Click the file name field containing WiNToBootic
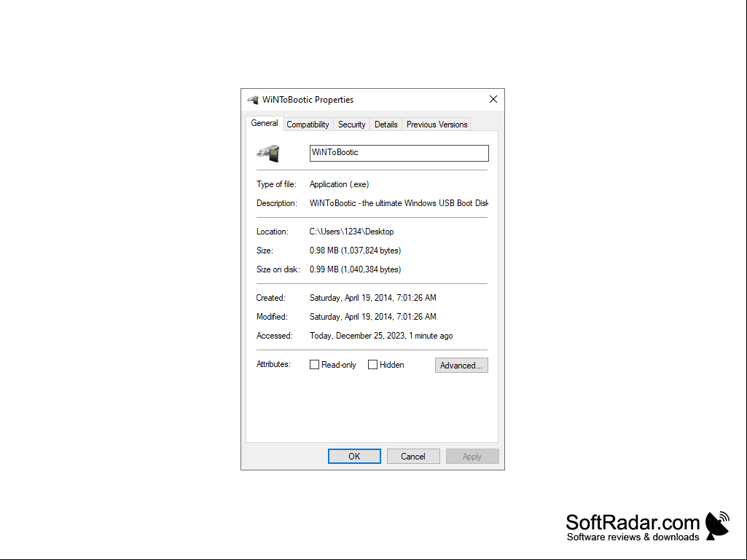The width and height of the screenshot is (747, 560). tap(399, 153)
